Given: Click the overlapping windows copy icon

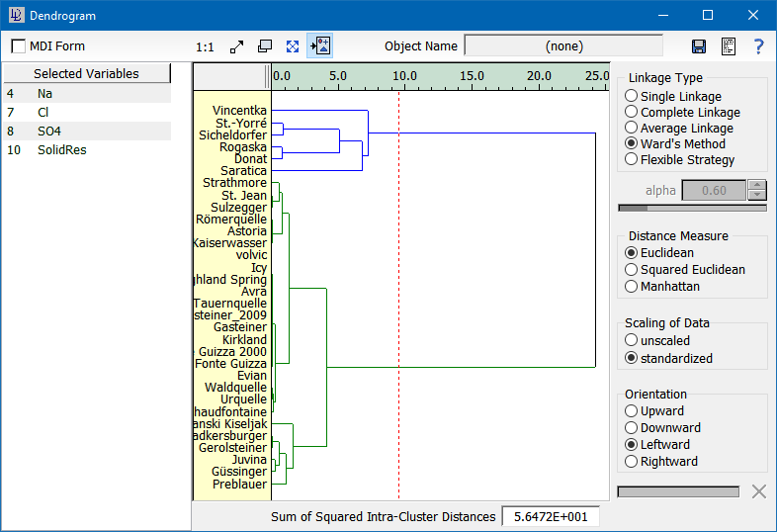Looking at the screenshot, I should point(265,46).
